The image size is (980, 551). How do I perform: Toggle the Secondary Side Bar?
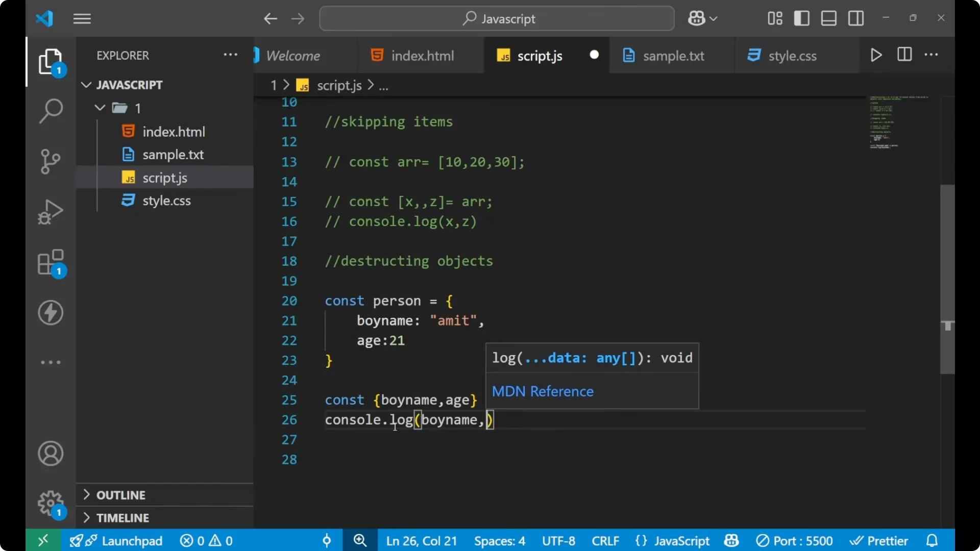pyautogui.click(x=855, y=18)
